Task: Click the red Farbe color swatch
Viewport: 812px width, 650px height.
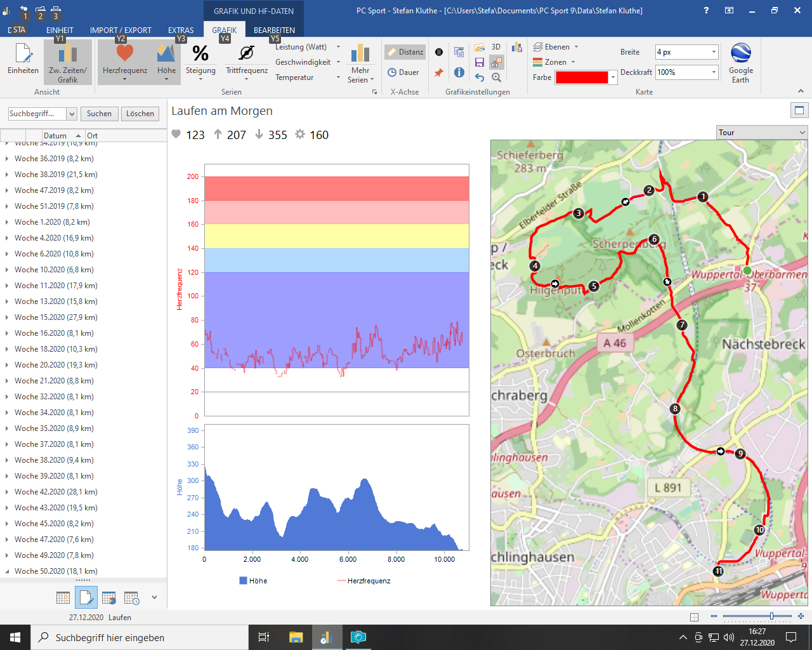Action: pos(581,77)
